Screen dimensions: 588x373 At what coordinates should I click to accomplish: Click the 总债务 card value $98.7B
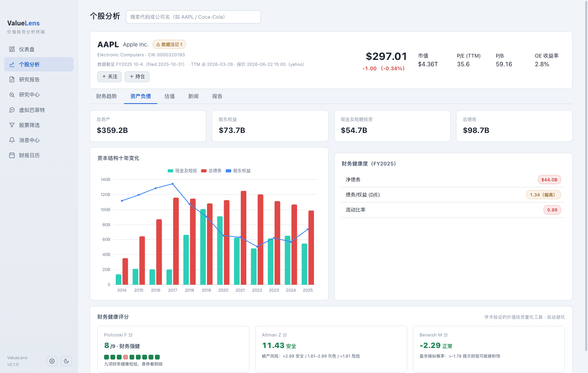tap(476, 131)
